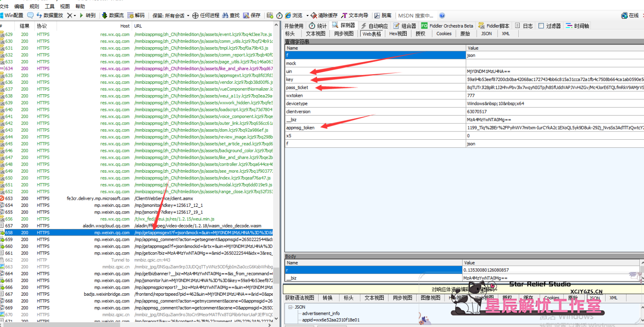The width and height of the screenshot is (644, 327).
Task: Click the Host column header
Action: (x=94, y=26)
